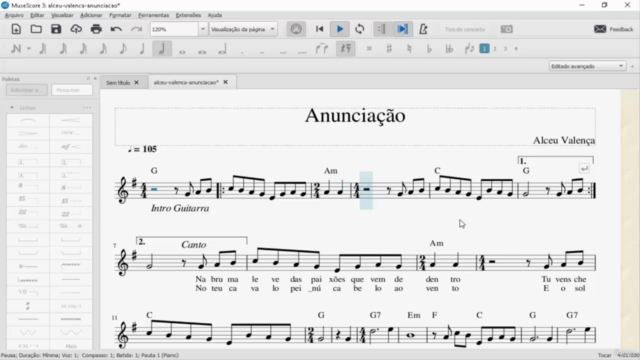Screen dimensions: 640x360
Task: Click the 120% zoom field
Action: click(x=174, y=29)
